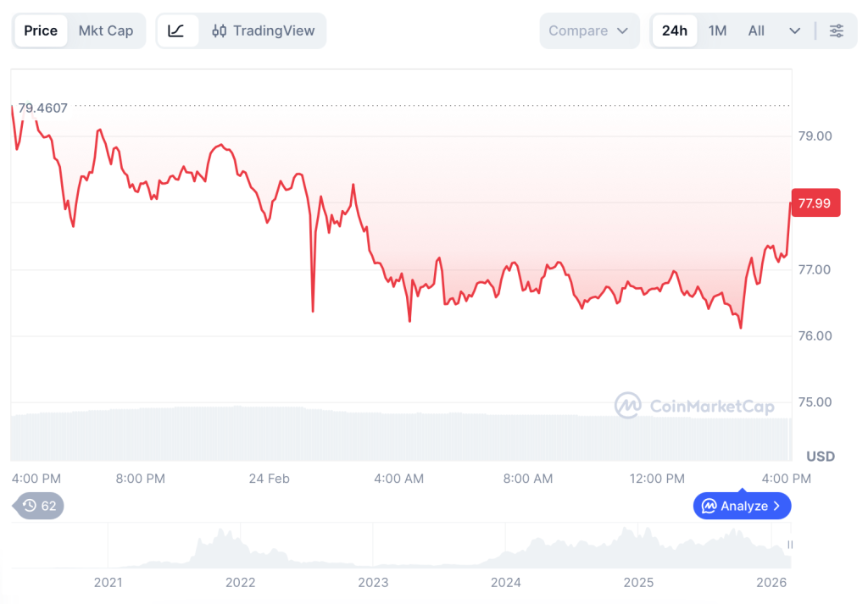Expand more time range options chevron
868x604 pixels.
pyautogui.click(x=795, y=31)
